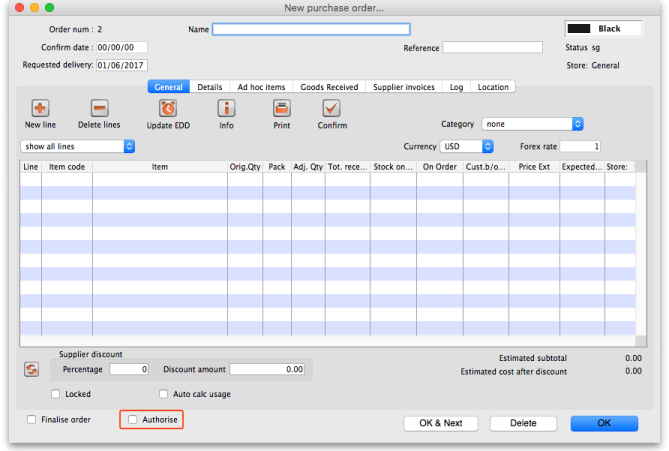Click the New line icon
669x451 pixels.
tap(40, 109)
